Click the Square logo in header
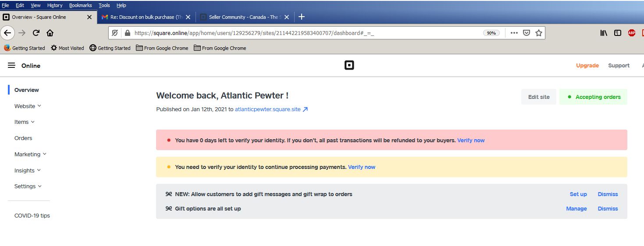 pyautogui.click(x=349, y=66)
